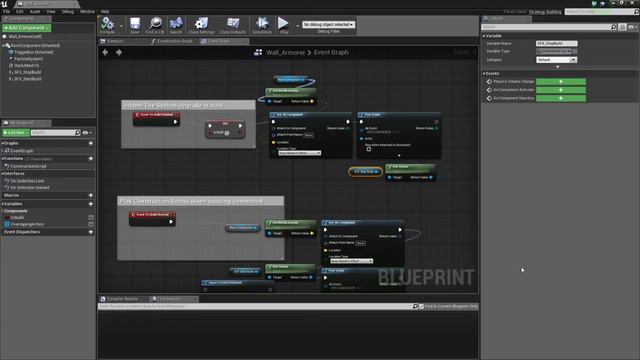Click the green Add Component button
The image size is (640, 360).
[27, 28]
